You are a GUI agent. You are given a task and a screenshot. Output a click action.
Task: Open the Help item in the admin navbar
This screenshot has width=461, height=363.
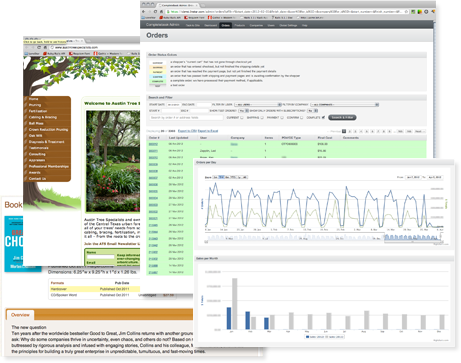point(305,25)
